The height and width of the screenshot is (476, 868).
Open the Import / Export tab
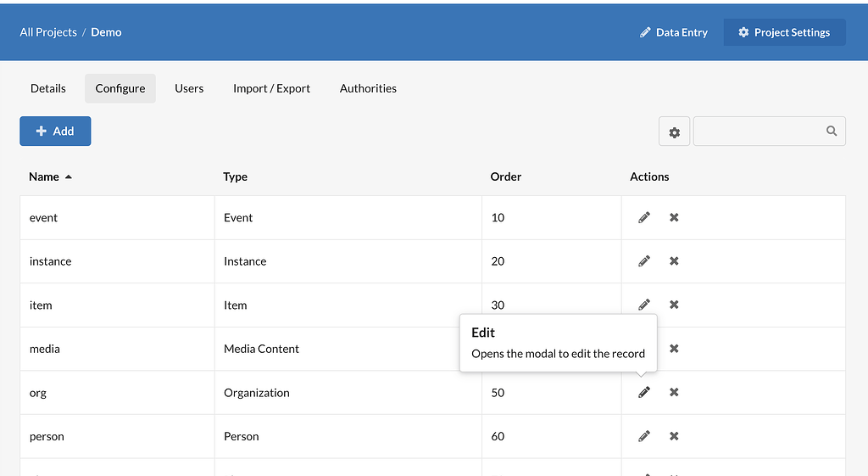[x=271, y=88]
